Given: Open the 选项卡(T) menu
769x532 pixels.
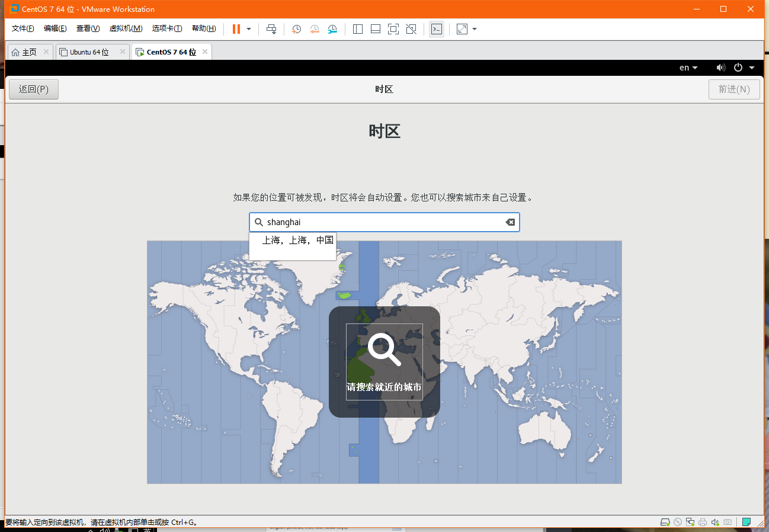Looking at the screenshot, I should (x=167, y=28).
